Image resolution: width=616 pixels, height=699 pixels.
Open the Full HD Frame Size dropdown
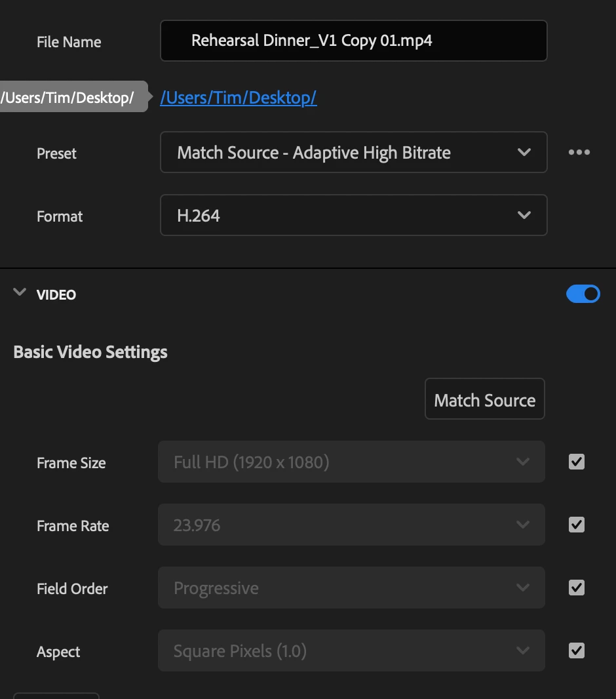coord(351,462)
